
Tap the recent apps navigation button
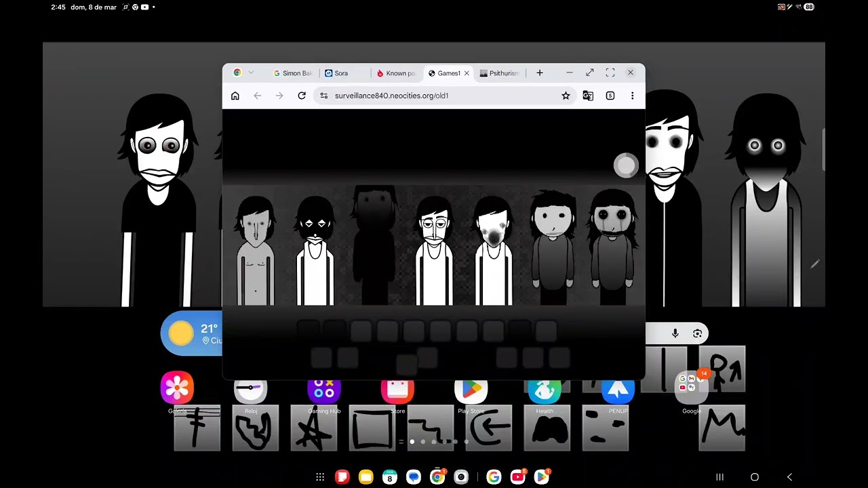[x=719, y=477]
